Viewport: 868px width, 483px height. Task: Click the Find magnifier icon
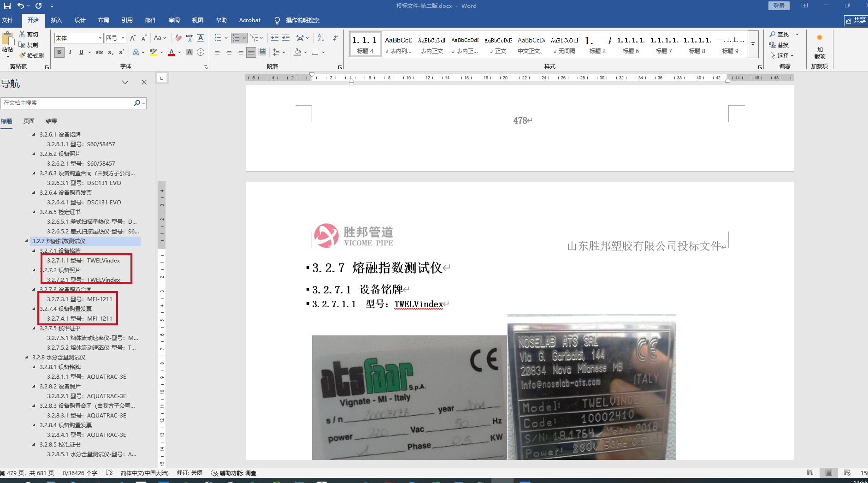pyautogui.click(x=773, y=34)
